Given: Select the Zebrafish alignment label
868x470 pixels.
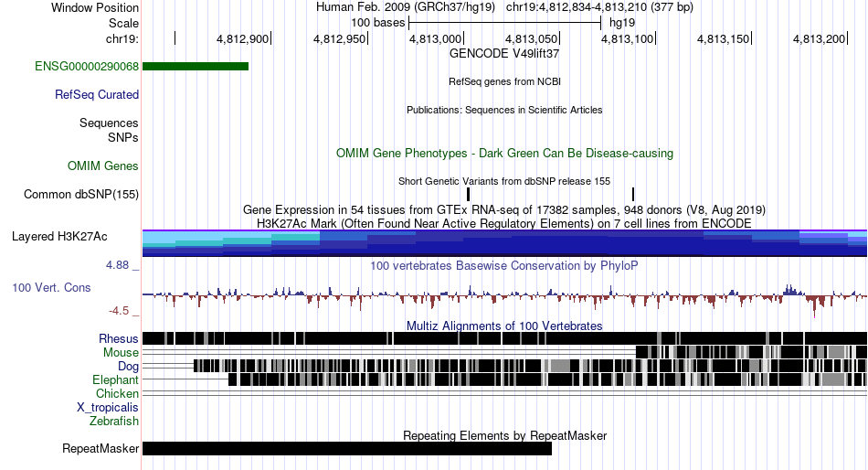Looking at the screenshot, I should pos(114,422).
